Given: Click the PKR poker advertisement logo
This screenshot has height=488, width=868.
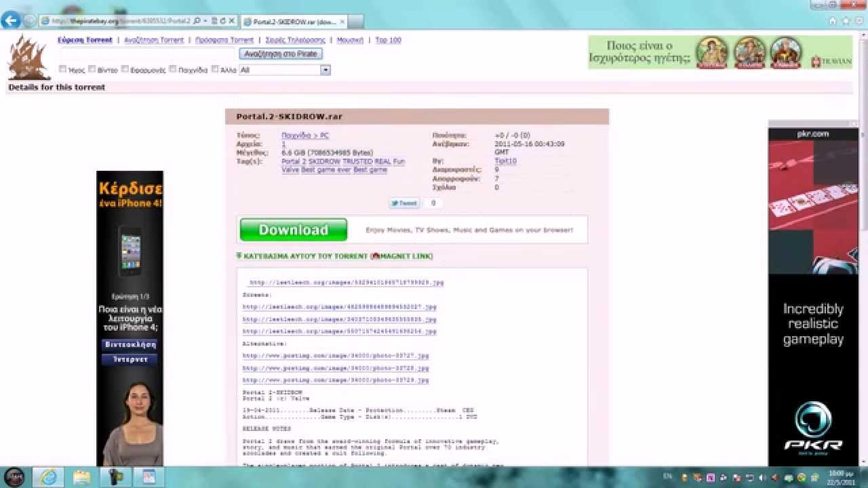Looking at the screenshot, I should pos(813,428).
